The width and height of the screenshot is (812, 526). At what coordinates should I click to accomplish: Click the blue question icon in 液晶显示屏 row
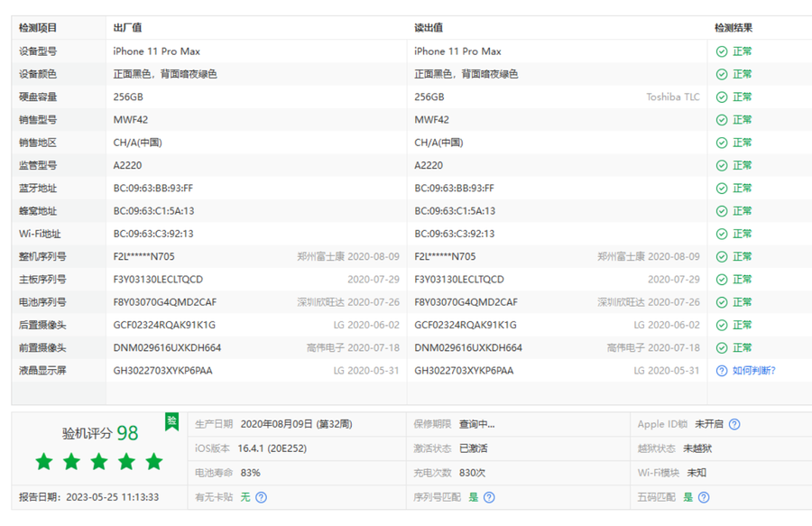coord(722,370)
